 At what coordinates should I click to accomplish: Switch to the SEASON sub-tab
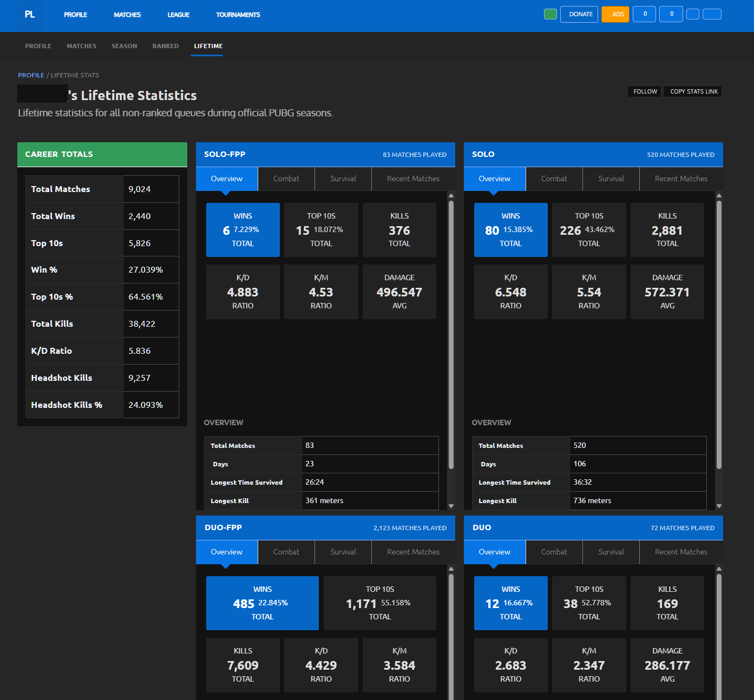pos(124,46)
